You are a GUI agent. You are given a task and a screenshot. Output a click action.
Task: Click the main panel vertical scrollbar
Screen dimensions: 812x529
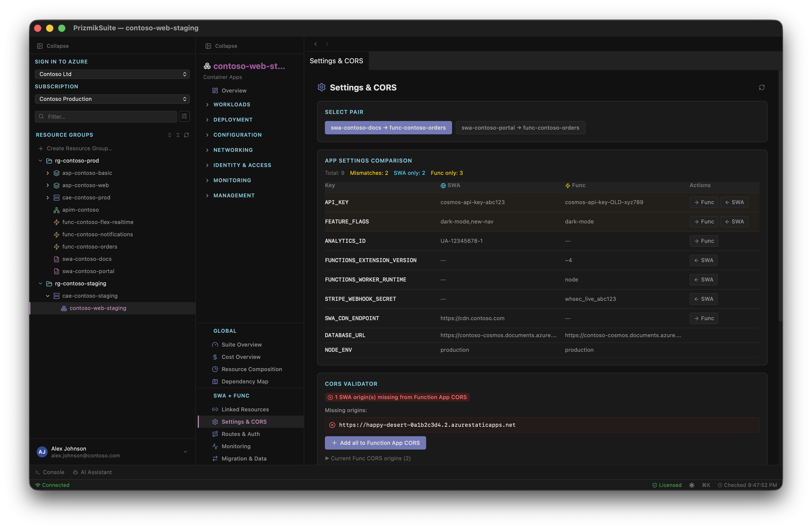pos(780,196)
